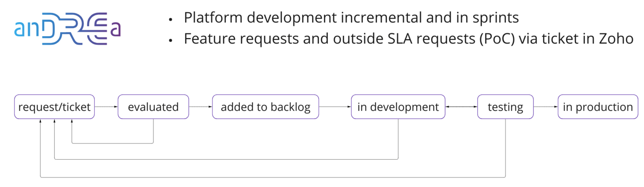
Task: Click the Platform development bullet text
Action: pos(351,18)
